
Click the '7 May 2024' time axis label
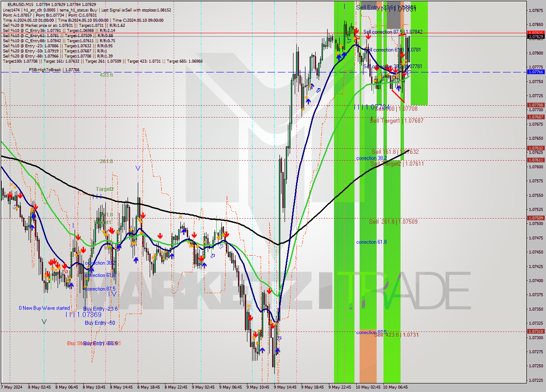(x=11, y=387)
